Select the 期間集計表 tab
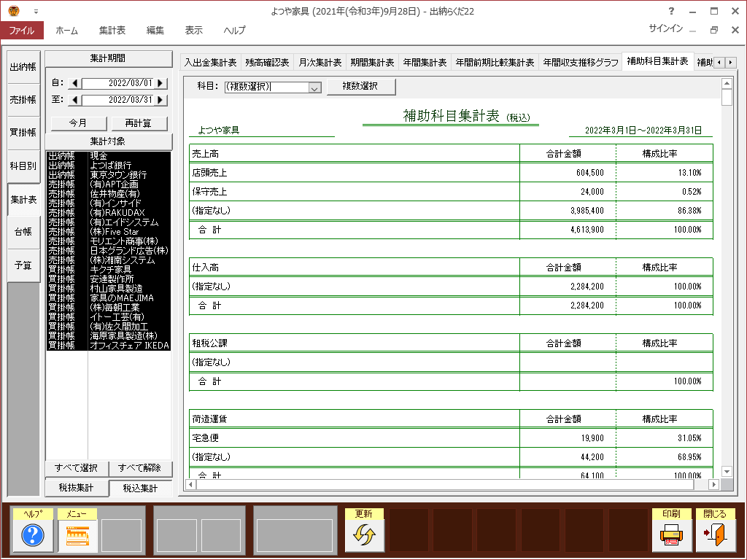 373,63
